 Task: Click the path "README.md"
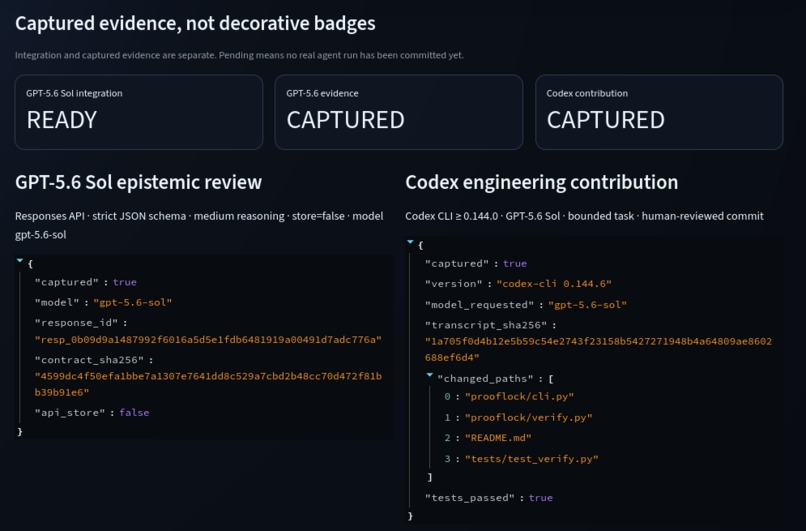pyautogui.click(x=498, y=438)
